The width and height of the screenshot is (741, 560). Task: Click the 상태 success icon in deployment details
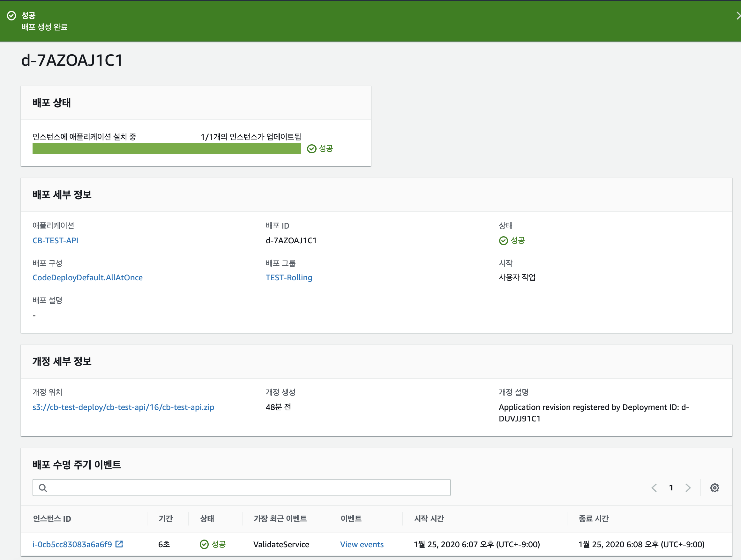click(x=503, y=241)
